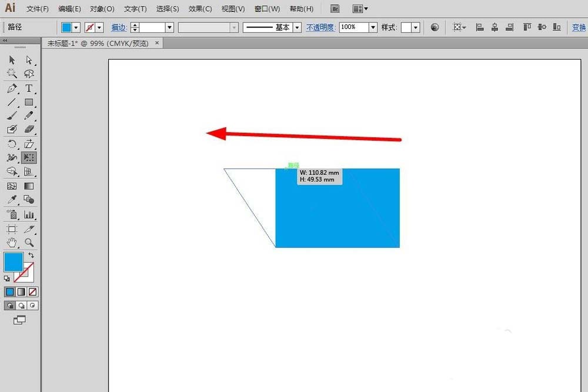Select the Mesh tool
The height and width of the screenshot is (392, 588).
click(12, 186)
